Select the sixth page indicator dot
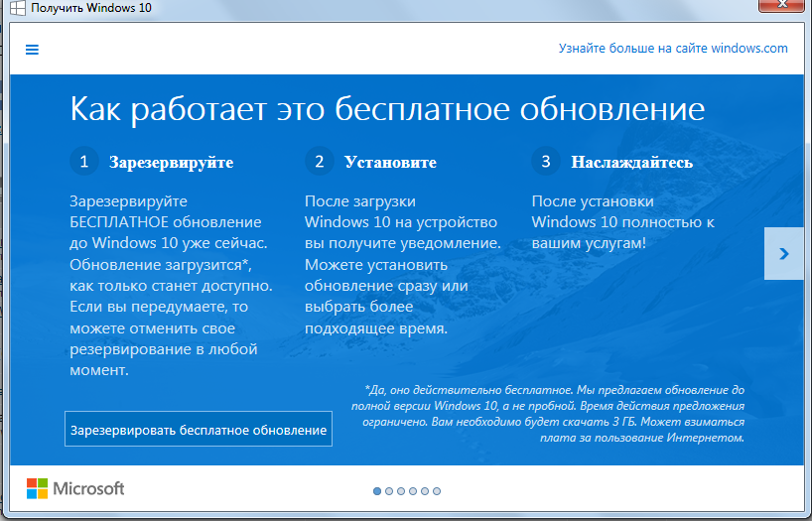 tap(437, 491)
